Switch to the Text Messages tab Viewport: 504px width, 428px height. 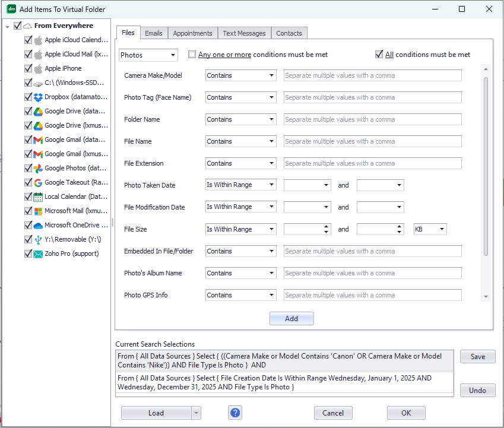[244, 33]
